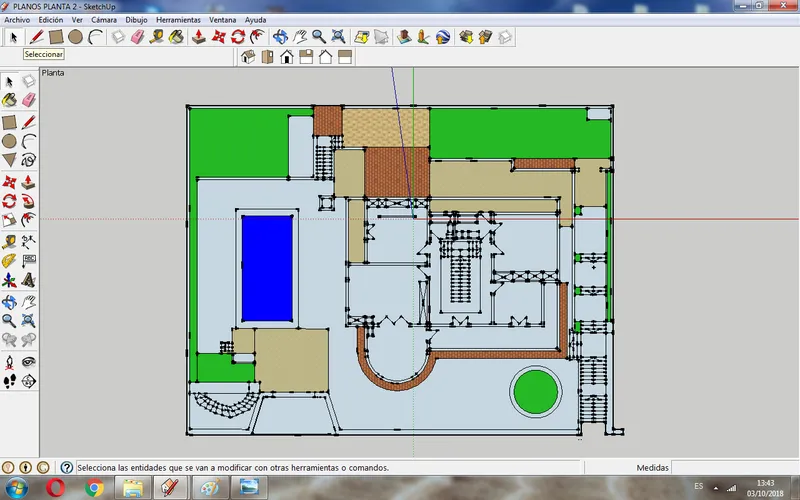Click the Medidas input box

point(735,467)
